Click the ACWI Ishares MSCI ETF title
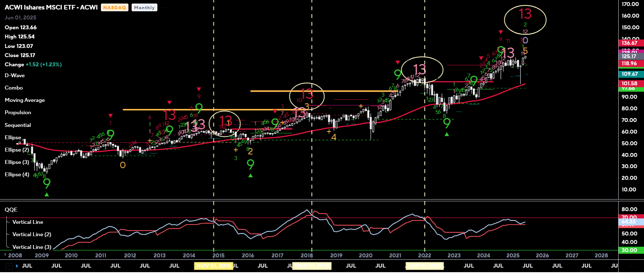Screen dimensions: 644x276 coord(51,7)
